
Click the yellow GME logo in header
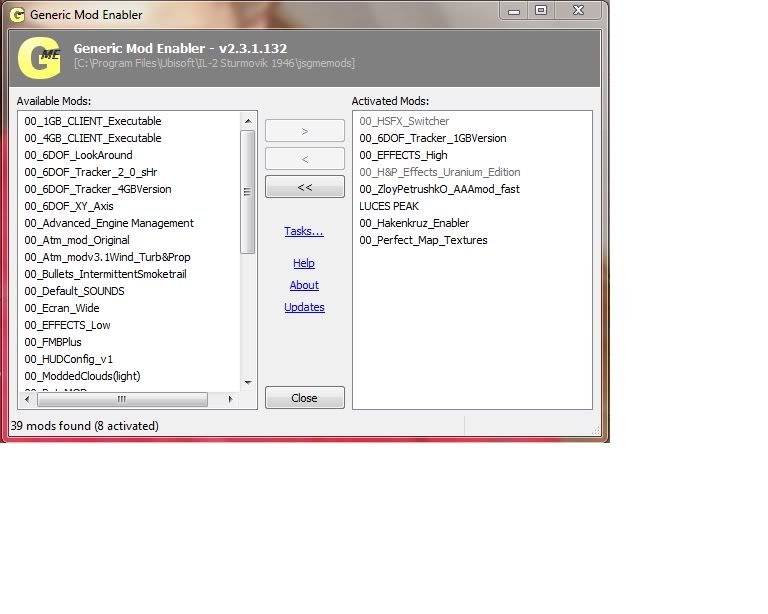coord(39,58)
